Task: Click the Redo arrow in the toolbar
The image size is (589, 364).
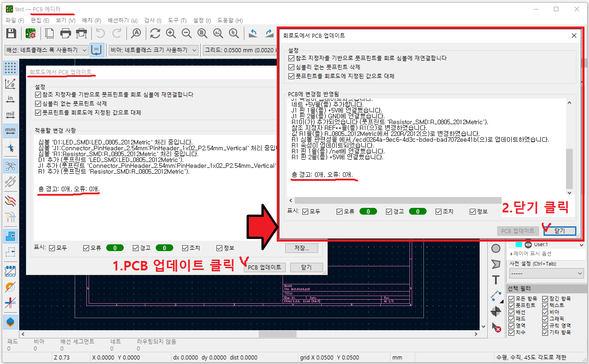Action: 117,33
